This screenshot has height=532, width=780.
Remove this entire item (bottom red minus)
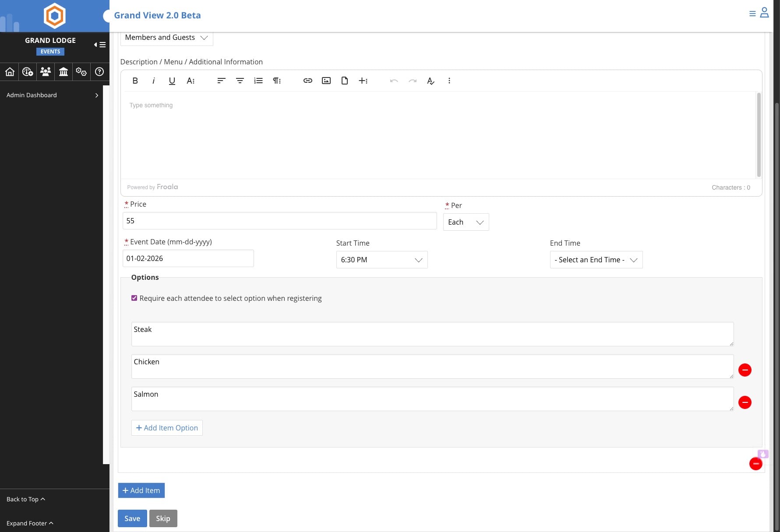pyautogui.click(x=756, y=464)
